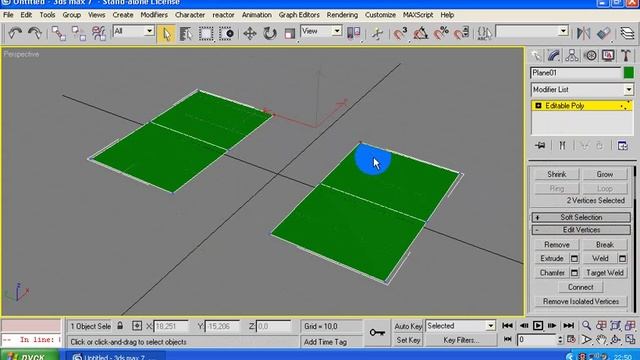Toggle the Selection Lock padlock
This screenshot has height=360, width=640.
point(120,326)
